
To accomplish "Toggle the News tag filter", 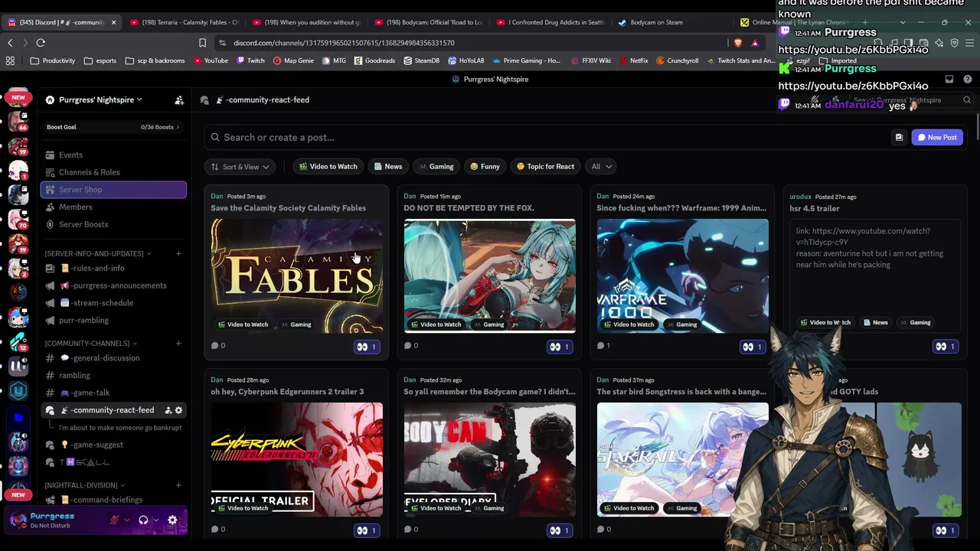I will [x=387, y=167].
